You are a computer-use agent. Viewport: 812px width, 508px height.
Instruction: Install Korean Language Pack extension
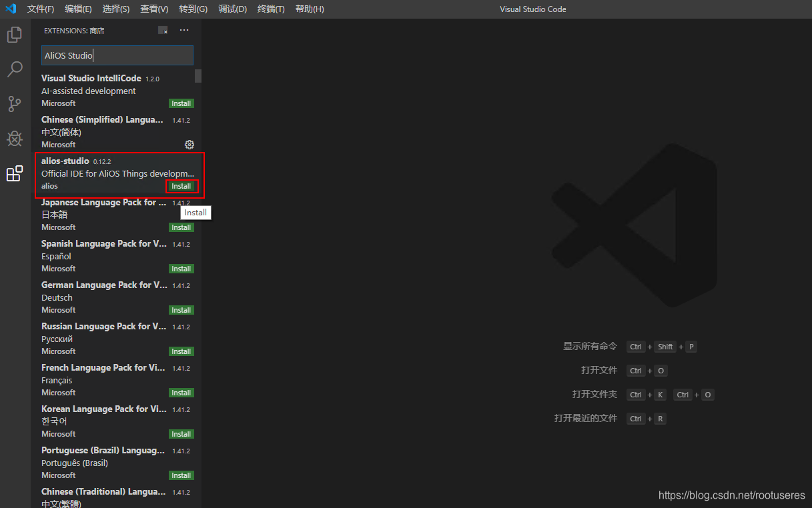(181, 434)
